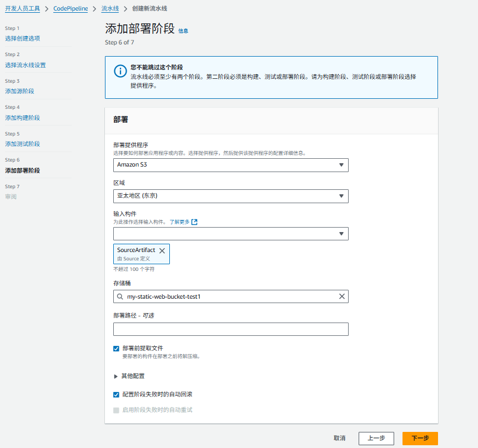Go to Step 5 添加测试阶段
The width and height of the screenshot is (478, 448).
coord(23,144)
